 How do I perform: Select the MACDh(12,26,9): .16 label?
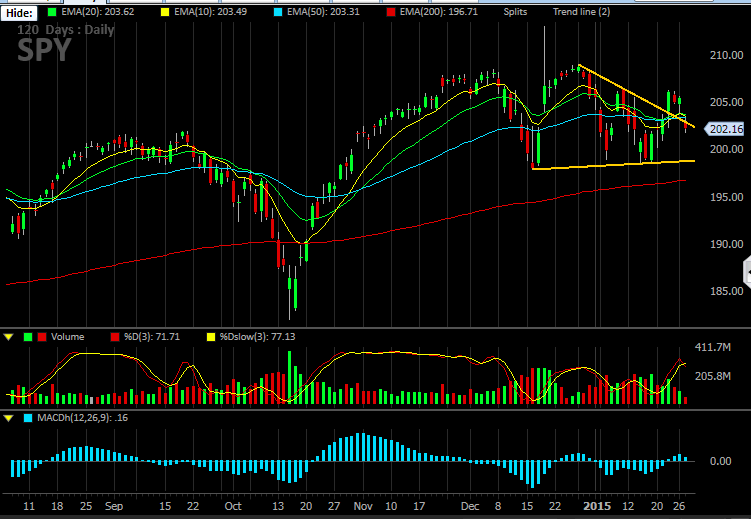pos(82,418)
